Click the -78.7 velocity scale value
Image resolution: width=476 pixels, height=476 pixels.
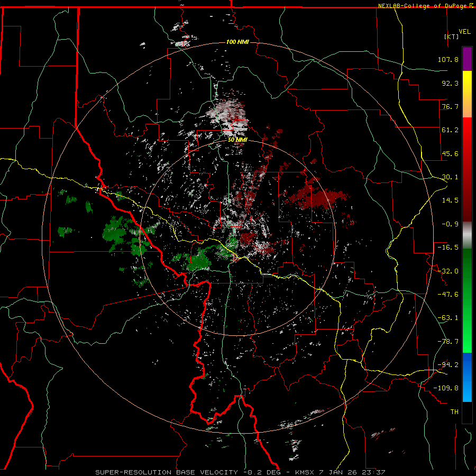pos(448,342)
